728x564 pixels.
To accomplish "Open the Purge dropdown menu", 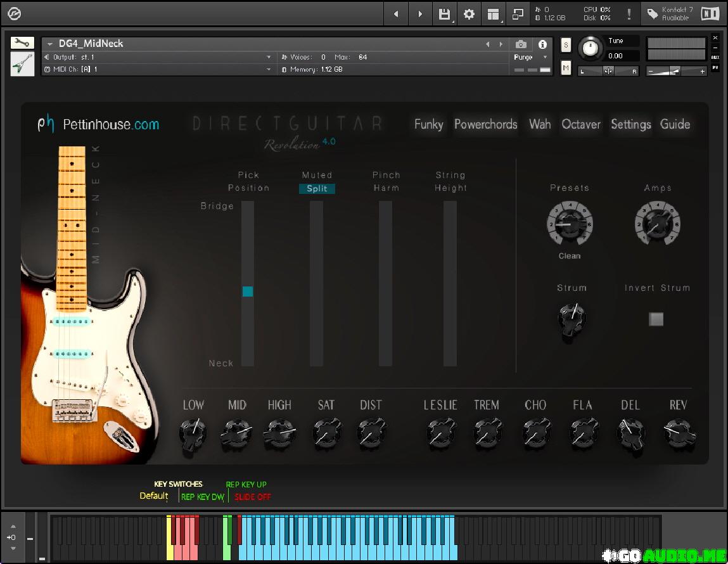I will [x=531, y=57].
